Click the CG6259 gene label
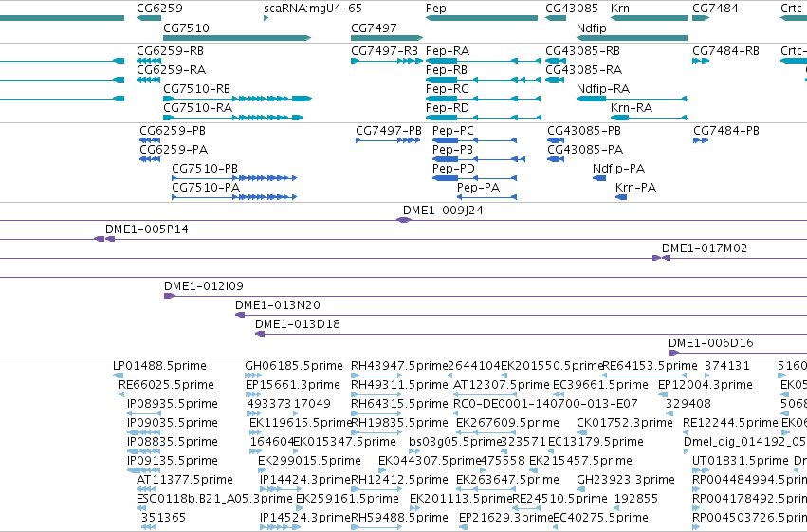This screenshot has width=807, height=532. [x=159, y=9]
